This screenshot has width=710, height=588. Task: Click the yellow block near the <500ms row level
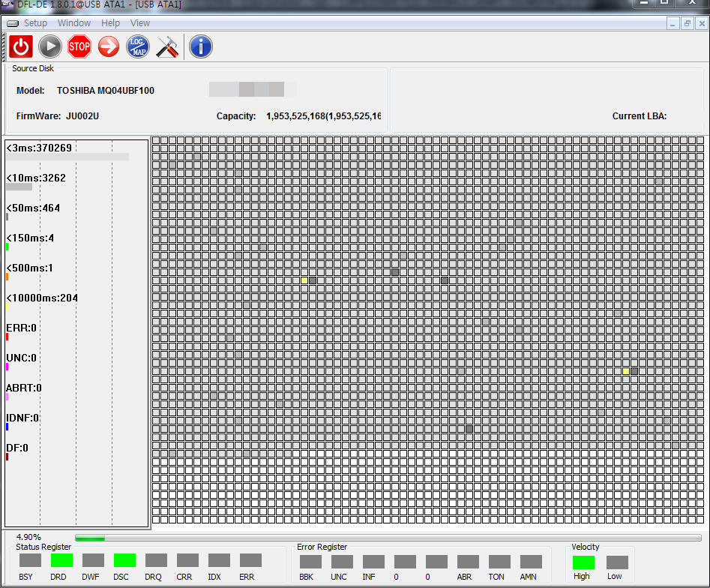tap(304, 280)
